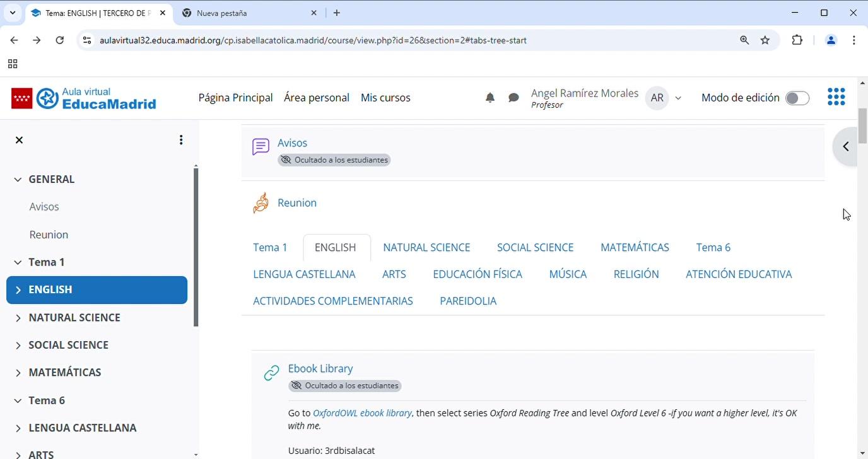Open the ACTIVIDADES COMPLEMENTARIAS tab
This screenshot has height=459, width=868.
333,301
